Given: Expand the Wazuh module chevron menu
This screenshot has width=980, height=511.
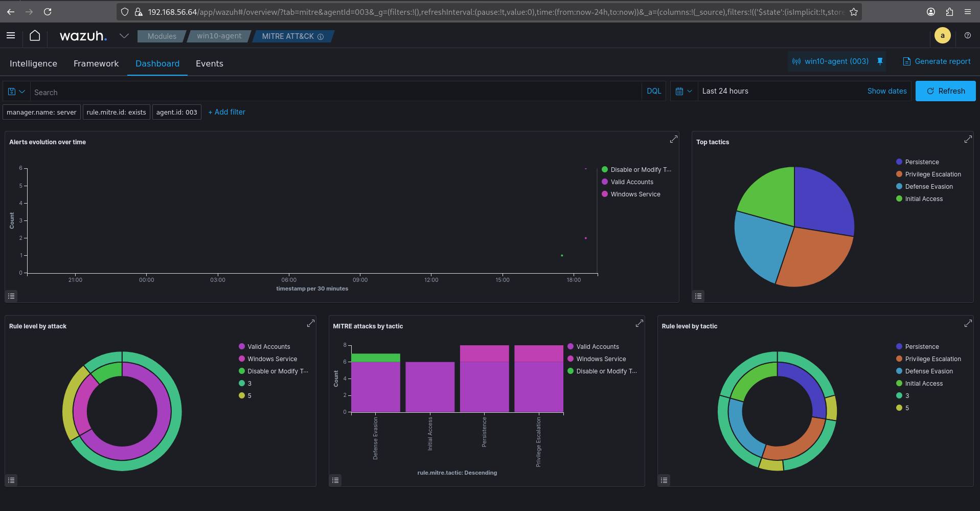Looking at the screenshot, I should (x=124, y=36).
